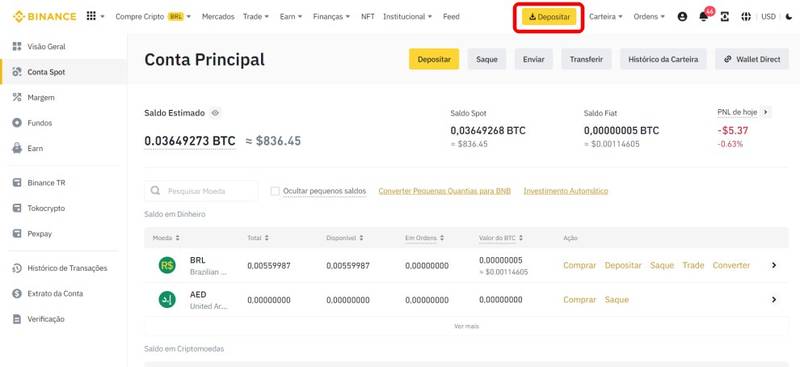
Task: Click Ver mais below the table
Action: [x=466, y=326]
